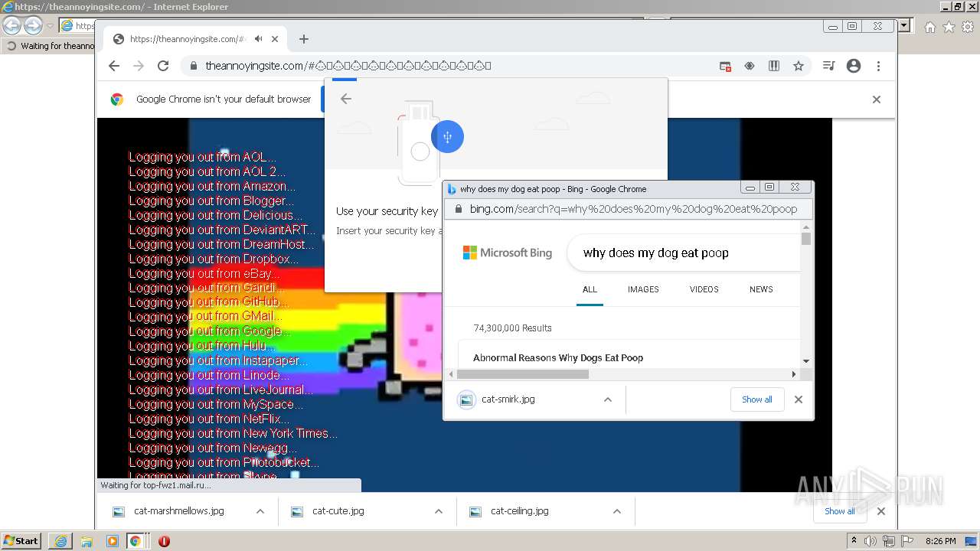
Task: Expand options for cat-smirk.jpg download
Action: pyautogui.click(x=608, y=399)
